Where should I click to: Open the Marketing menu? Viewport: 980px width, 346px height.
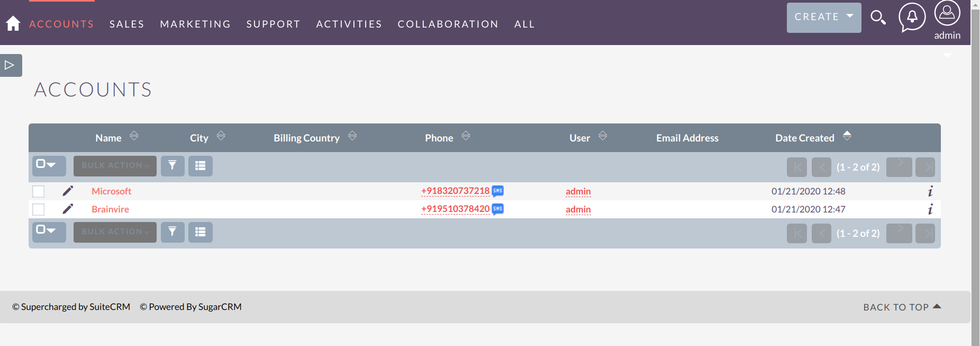(x=195, y=24)
